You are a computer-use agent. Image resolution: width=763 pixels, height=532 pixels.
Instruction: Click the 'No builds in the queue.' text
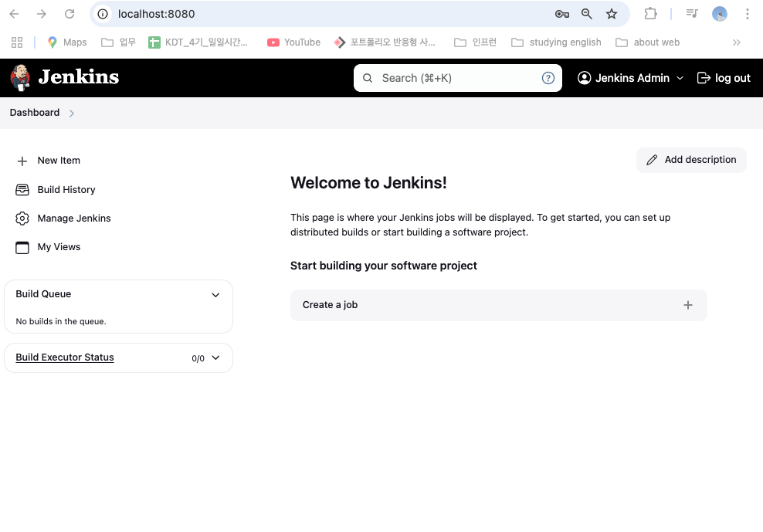(x=61, y=321)
